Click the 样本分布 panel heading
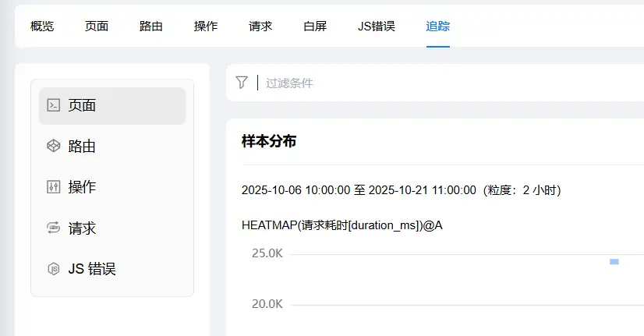644x336 pixels. 269,141
